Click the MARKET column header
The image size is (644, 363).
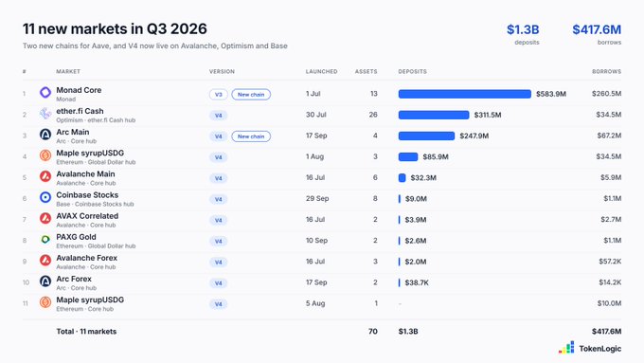click(x=68, y=71)
